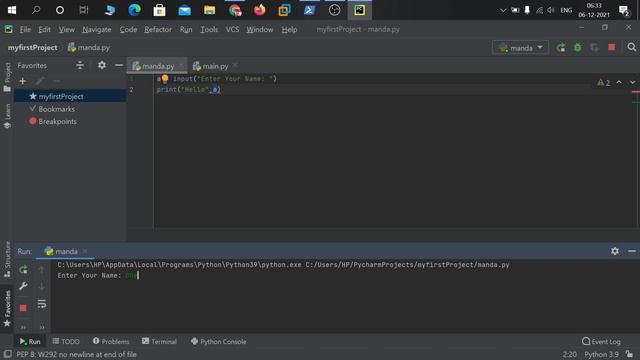The image size is (640, 360).
Task: Click Python 3.9 interpreter in status bar
Action: 601,354
